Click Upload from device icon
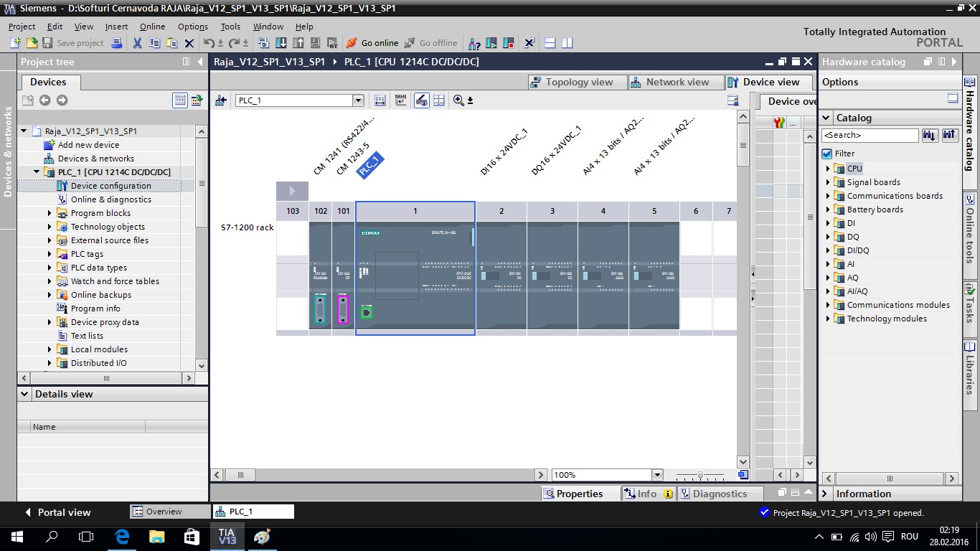The height and width of the screenshot is (551, 980). (298, 43)
